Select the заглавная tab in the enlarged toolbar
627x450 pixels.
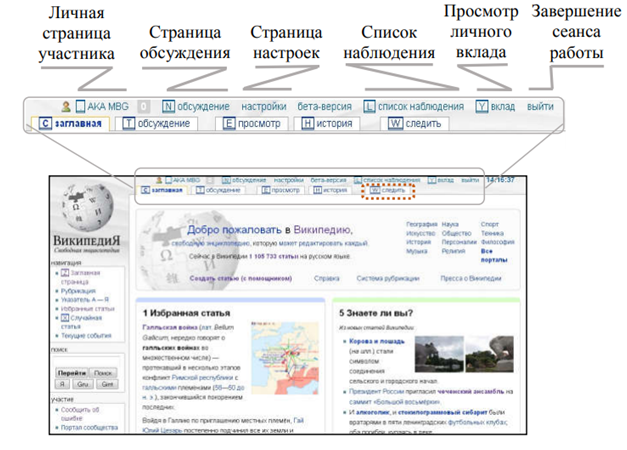point(70,123)
